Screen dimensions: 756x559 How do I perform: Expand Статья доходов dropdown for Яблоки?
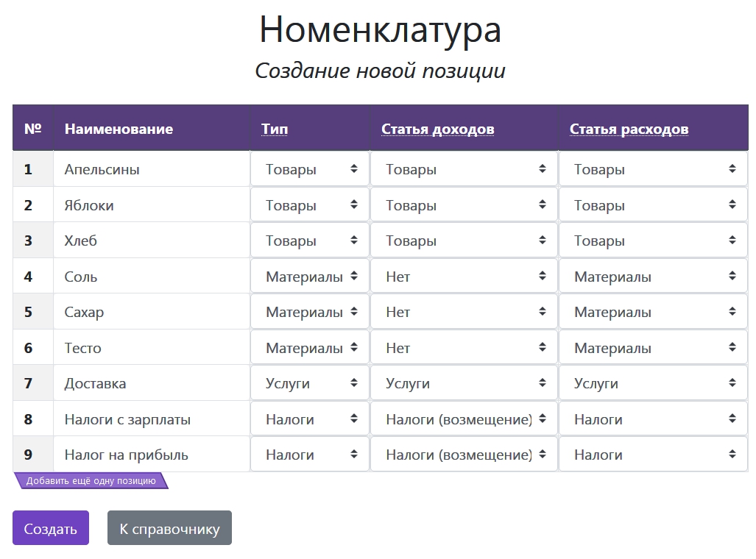point(464,205)
